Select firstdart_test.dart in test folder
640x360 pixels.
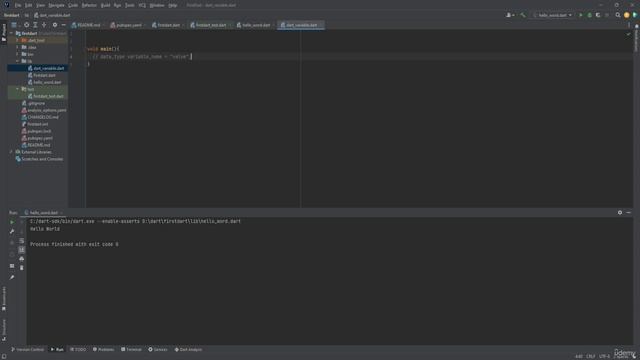(x=45, y=96)
